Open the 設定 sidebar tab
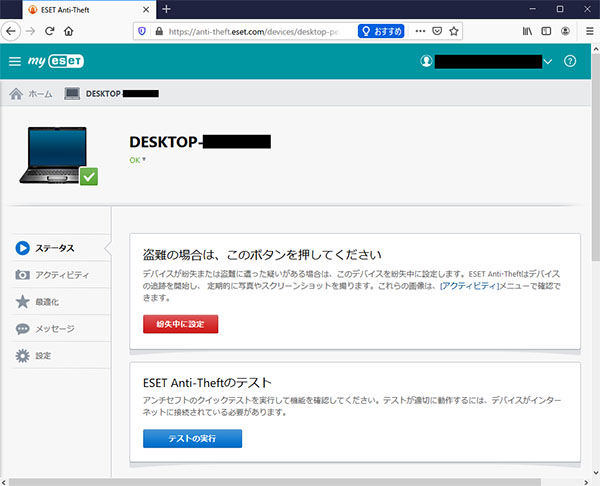 tap(61, 355)
